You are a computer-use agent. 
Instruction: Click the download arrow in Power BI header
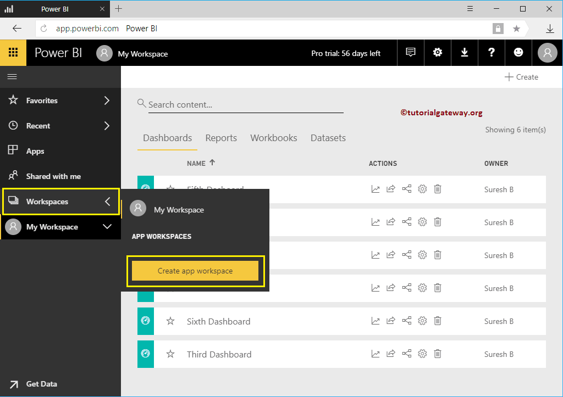464,53
